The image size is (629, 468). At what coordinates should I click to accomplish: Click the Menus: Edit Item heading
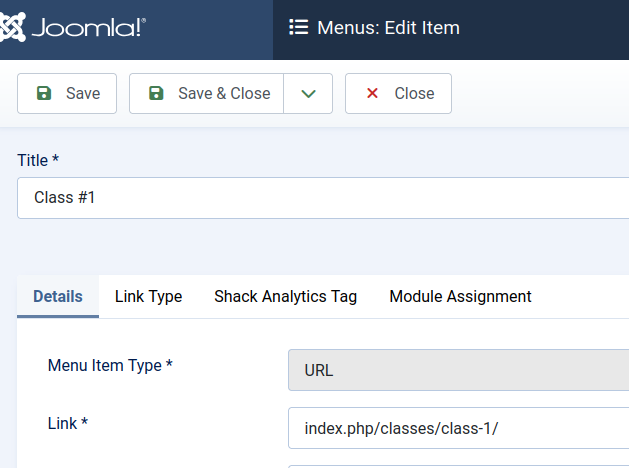pyautogui.click(x=388, y=28)
